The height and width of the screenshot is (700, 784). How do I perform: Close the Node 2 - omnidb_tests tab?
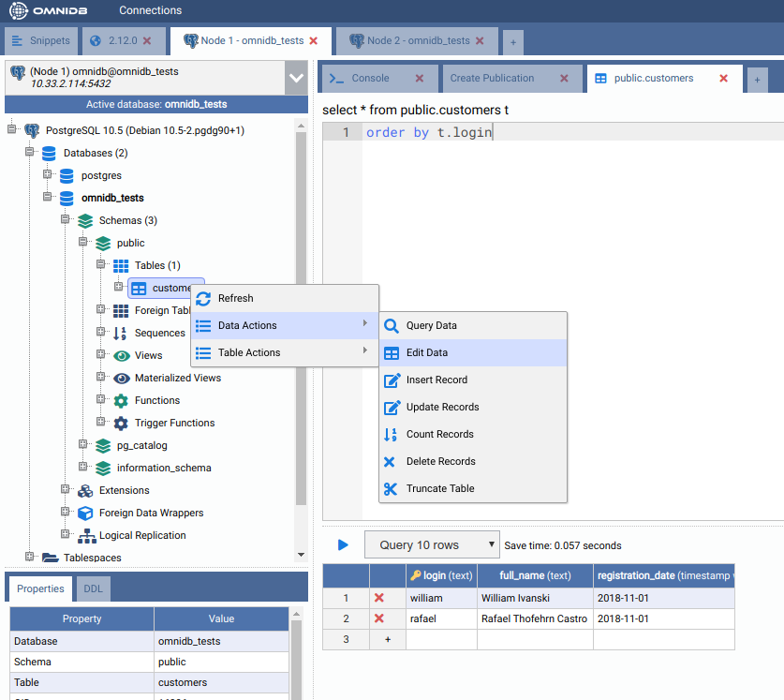coord(481,41)
